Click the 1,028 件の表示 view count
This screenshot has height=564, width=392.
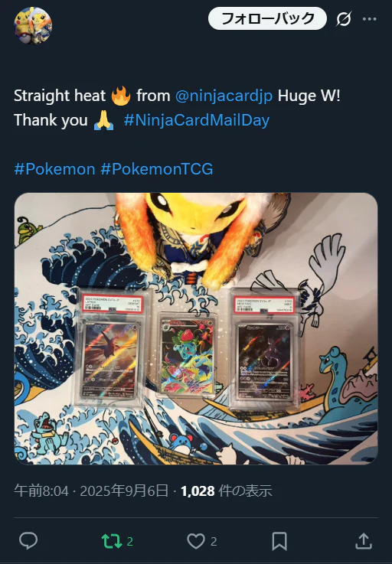click(x=226, y=491)
